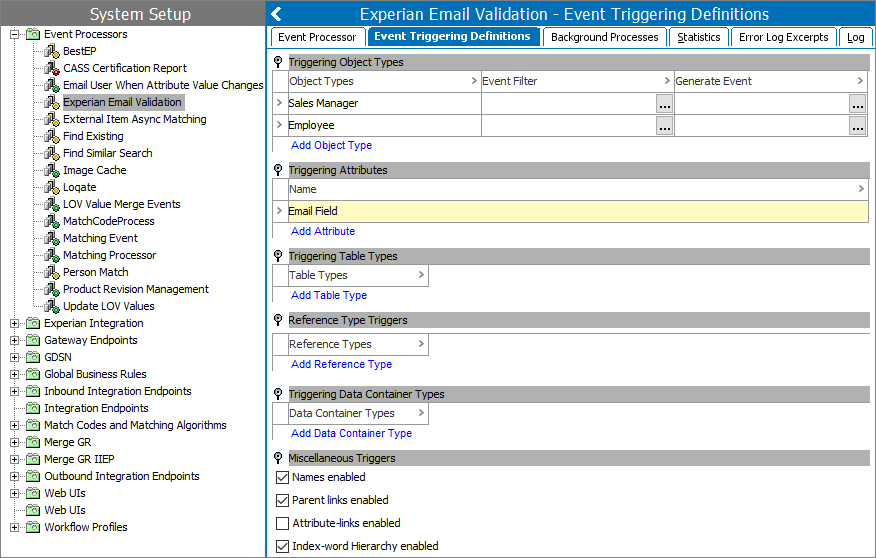Click the Experian Email Validation icon

[x=52, y=102]
